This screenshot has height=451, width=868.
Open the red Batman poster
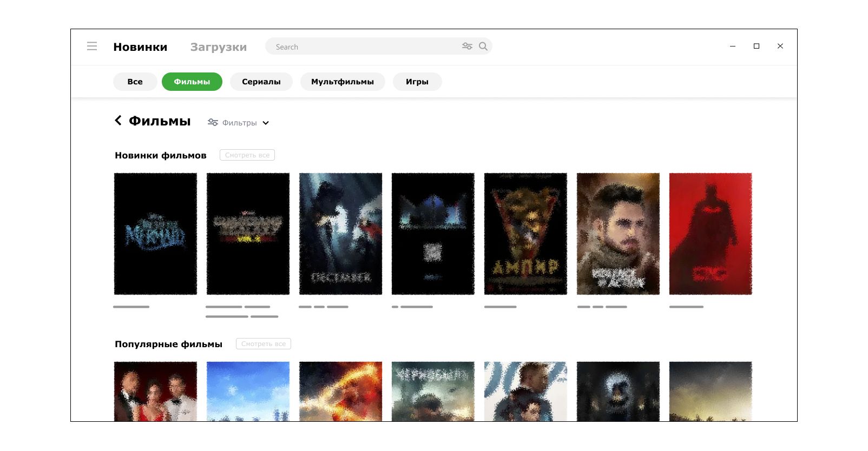point(711,234)
